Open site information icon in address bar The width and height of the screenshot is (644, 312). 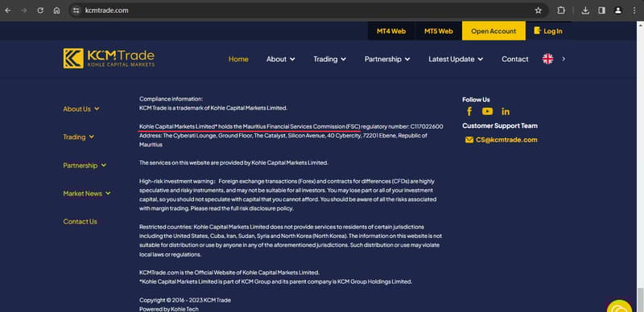pyautogui.click(x=76, y=10)
